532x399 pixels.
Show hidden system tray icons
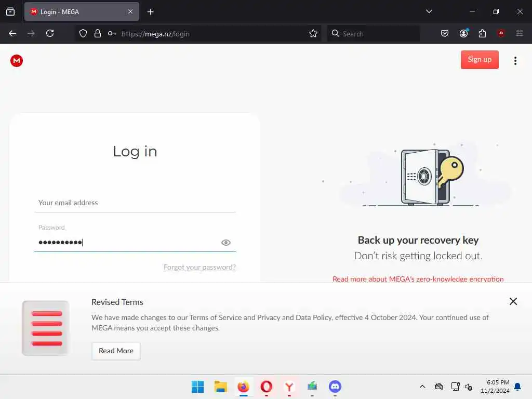coord(422,387)
